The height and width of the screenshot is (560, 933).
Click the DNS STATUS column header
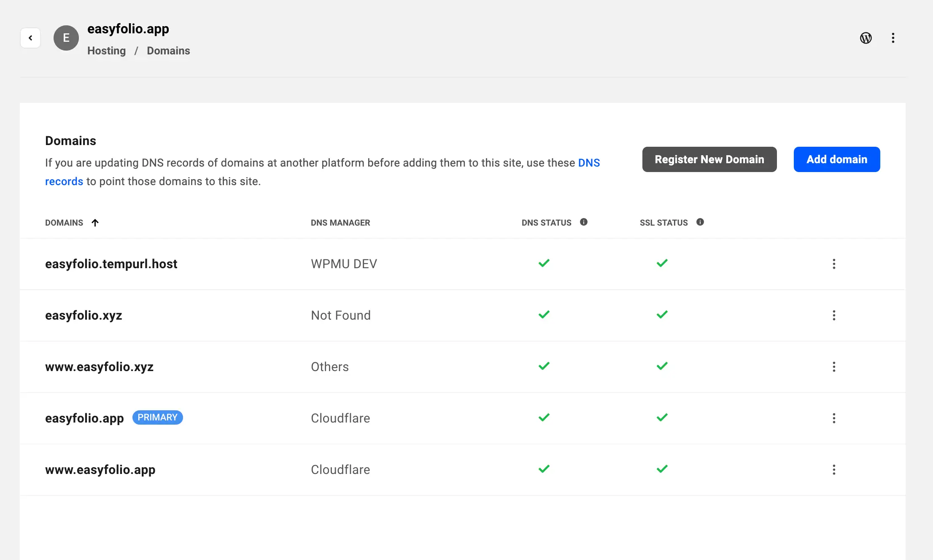coord(547,223)
